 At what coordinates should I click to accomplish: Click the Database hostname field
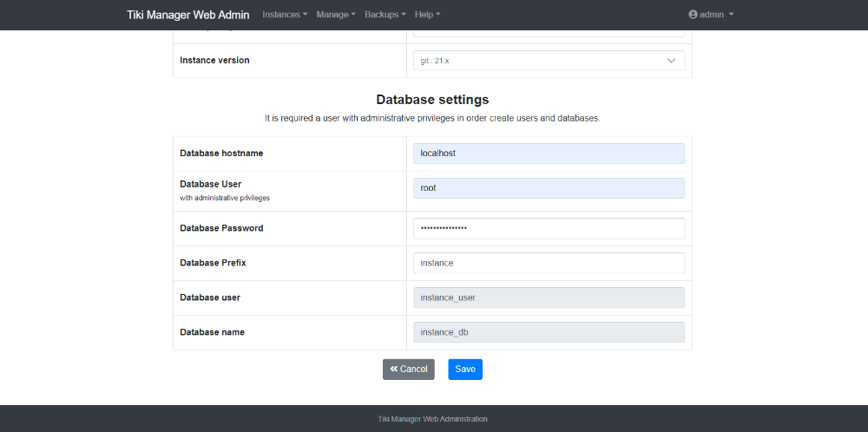click(549, 154)
